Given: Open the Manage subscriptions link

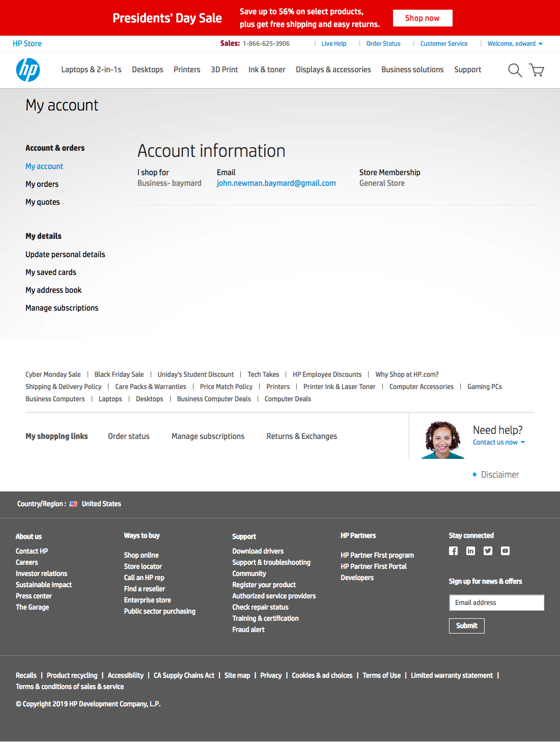Looking at the screenshot, I should click(62, 308).
